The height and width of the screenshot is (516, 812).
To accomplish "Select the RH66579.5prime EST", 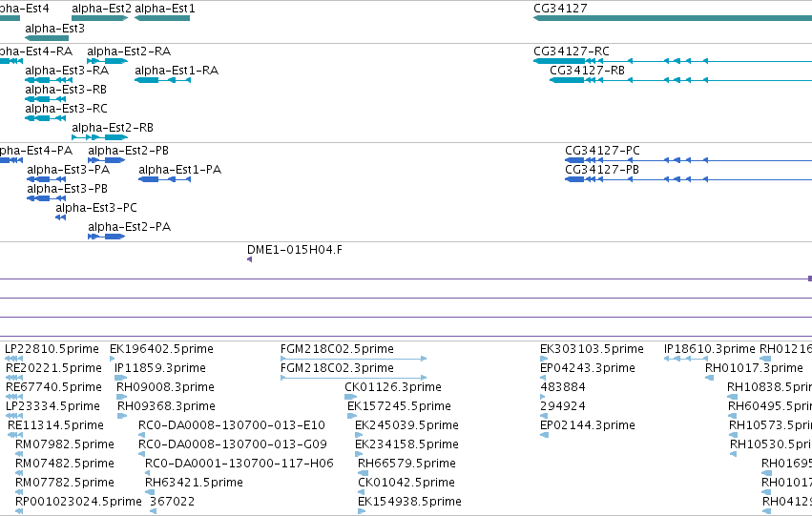I will 363,474.
